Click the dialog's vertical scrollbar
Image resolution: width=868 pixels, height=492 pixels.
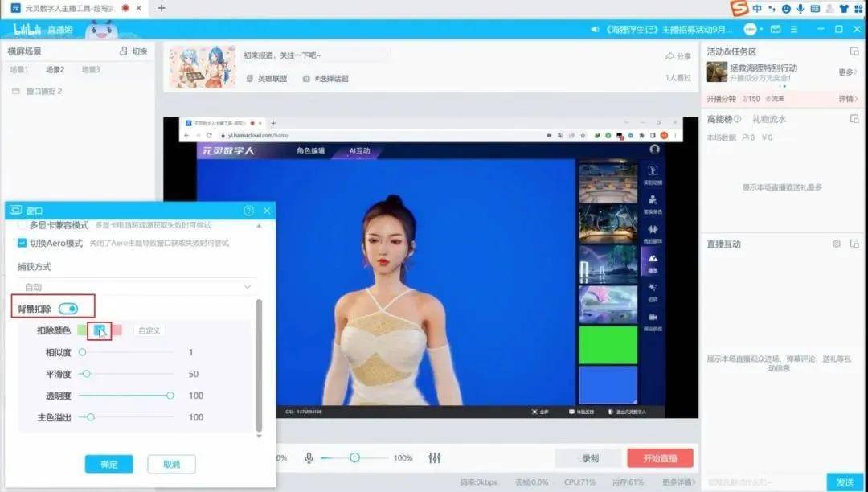pyautogui.click(x=259, y=365)
